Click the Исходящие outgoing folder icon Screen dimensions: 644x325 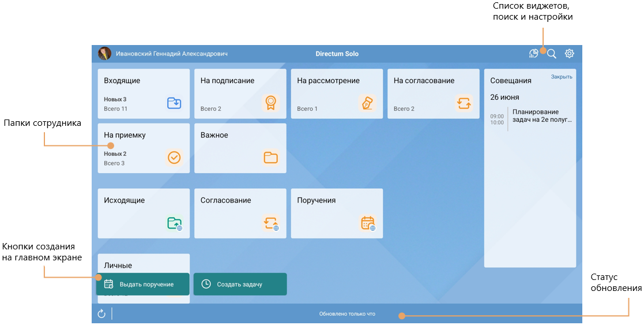click(174, 223)
